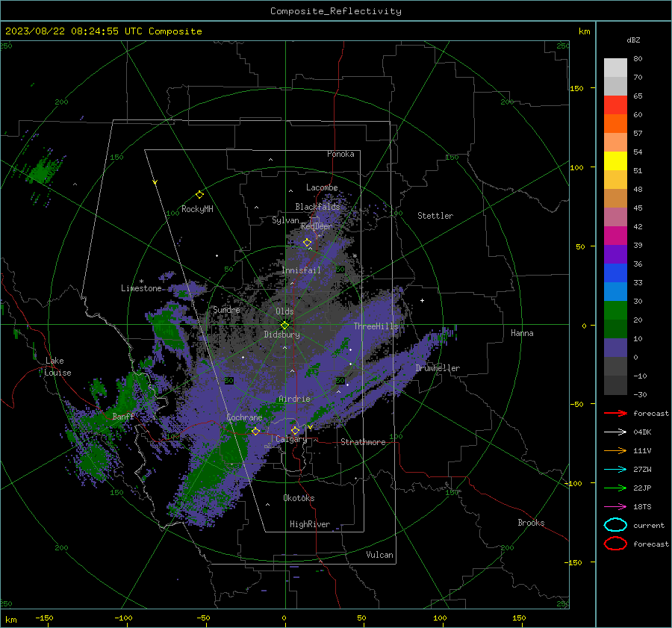Viewport: 672px width, 628px height.
Task: Click the yellow diamond marker near RockyMH
Action: click(199, 195)
